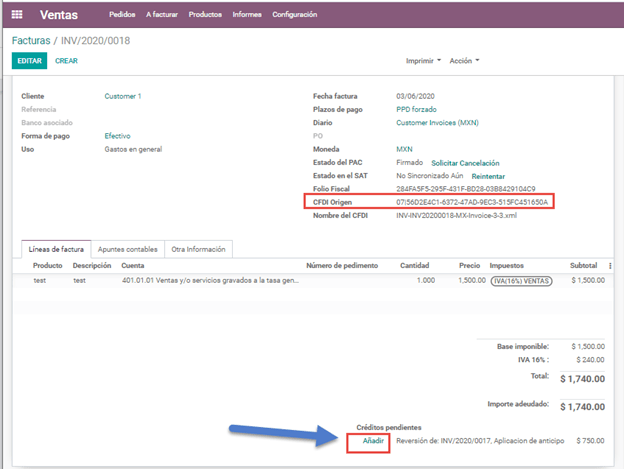This screenshot has width=624, height=469.
Task: Open the apps grid menu icon
Action: [x=17, y=15]
